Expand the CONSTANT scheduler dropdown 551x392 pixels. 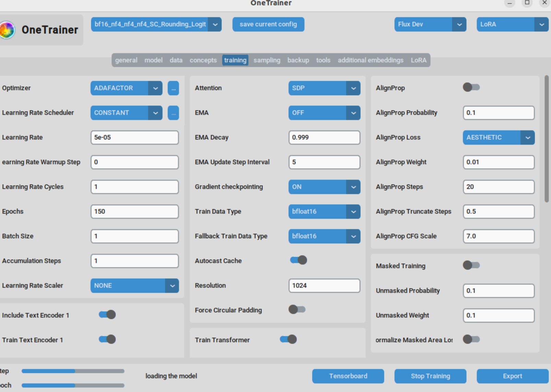tap(127, 113)
